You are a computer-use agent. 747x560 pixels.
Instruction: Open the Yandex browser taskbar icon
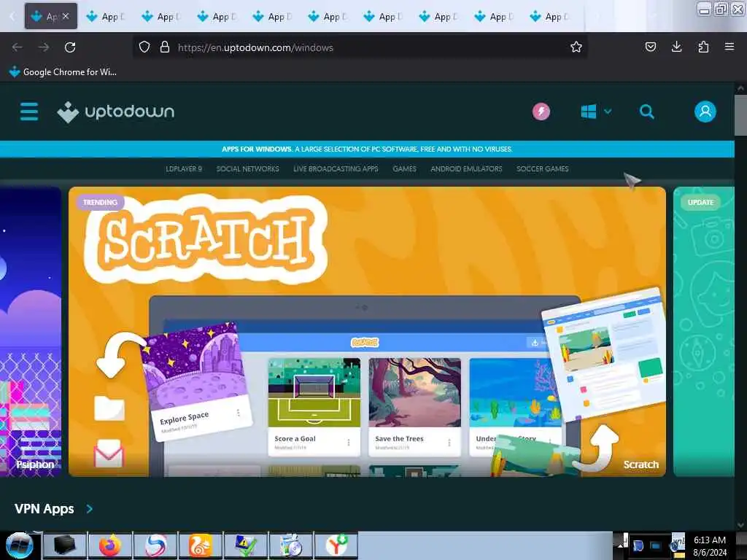336,545
